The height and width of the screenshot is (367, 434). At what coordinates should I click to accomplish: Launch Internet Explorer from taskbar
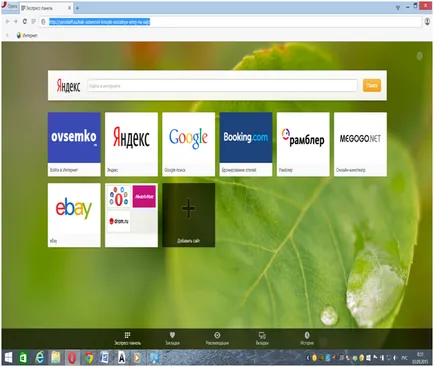(39, 358)
